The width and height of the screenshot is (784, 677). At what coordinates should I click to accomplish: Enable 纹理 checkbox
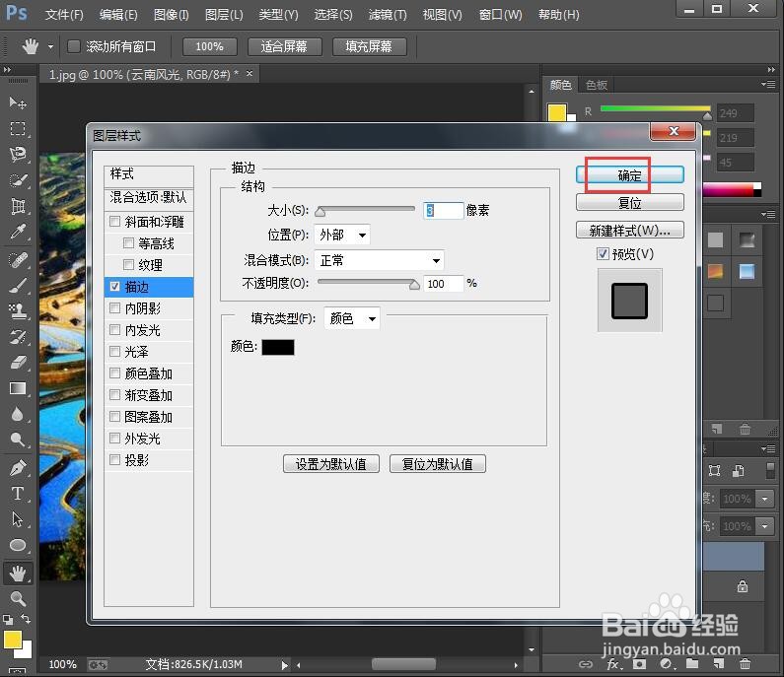click(128, 264)
